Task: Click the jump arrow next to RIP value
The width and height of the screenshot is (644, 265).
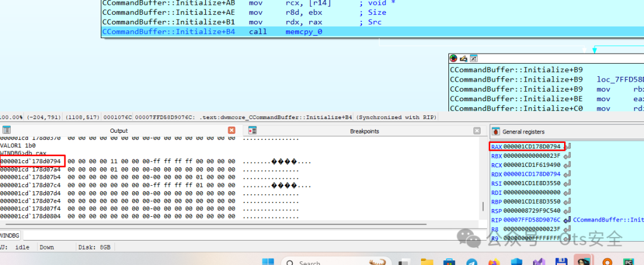Action: [x=568, y=220]
